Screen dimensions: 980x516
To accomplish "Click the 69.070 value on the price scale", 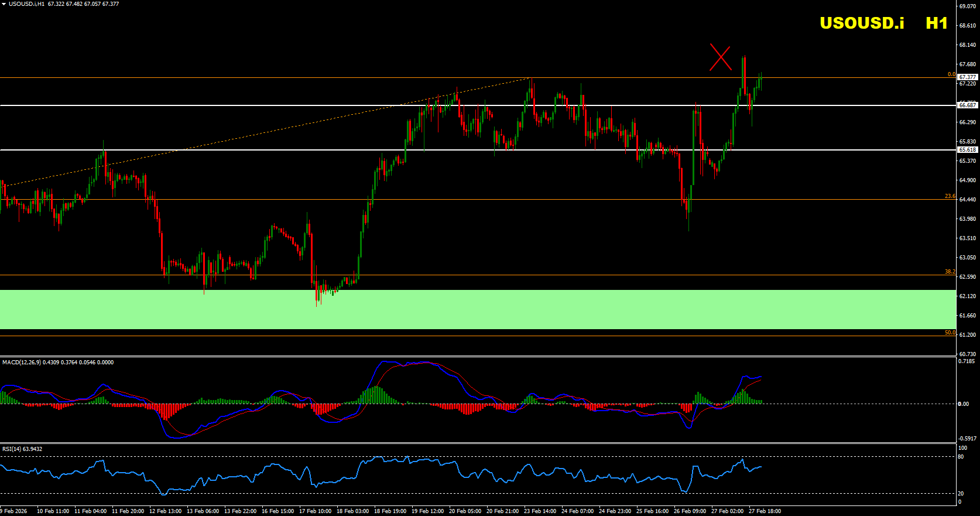I will (967, 6).
